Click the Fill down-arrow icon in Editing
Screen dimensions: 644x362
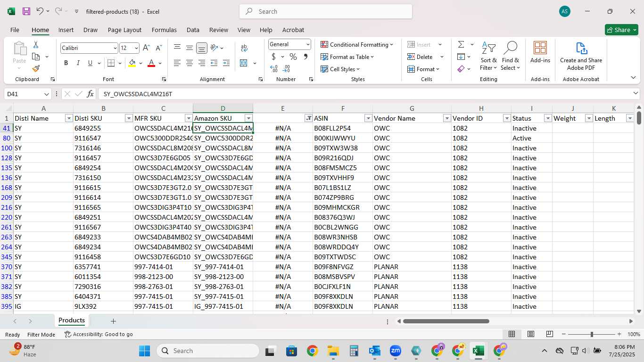(x=461, y=57)
